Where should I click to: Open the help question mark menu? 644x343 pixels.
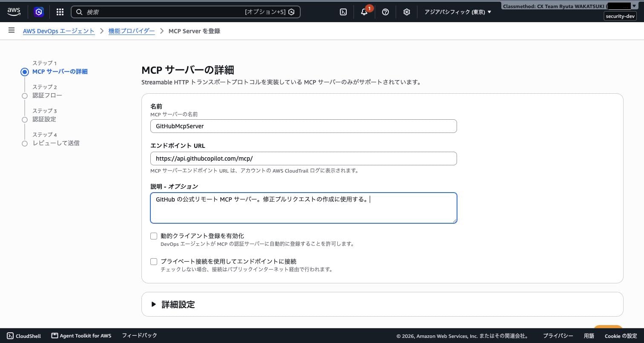click(385, 12)
